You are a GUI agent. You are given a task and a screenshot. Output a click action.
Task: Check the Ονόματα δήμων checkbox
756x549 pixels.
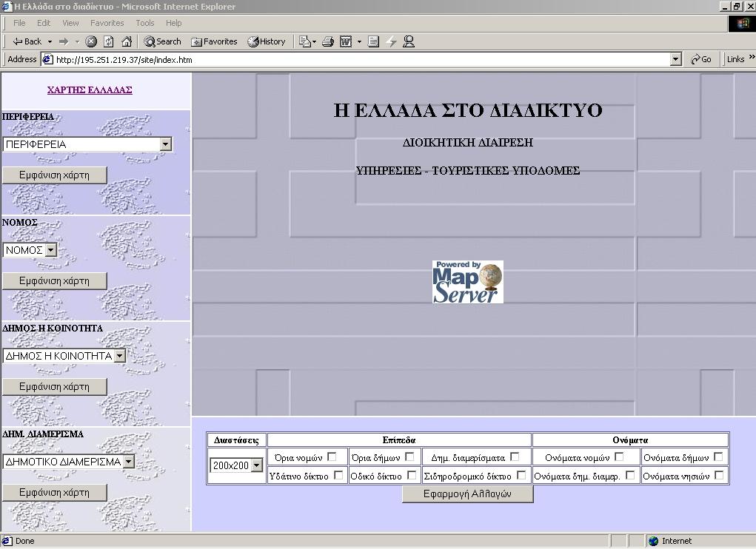(718, 456)
